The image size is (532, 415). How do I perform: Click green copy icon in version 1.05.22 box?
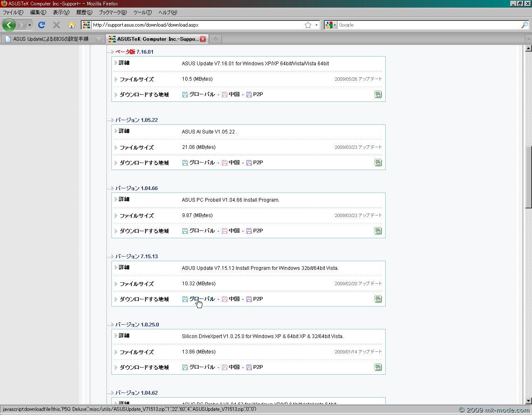378,163
